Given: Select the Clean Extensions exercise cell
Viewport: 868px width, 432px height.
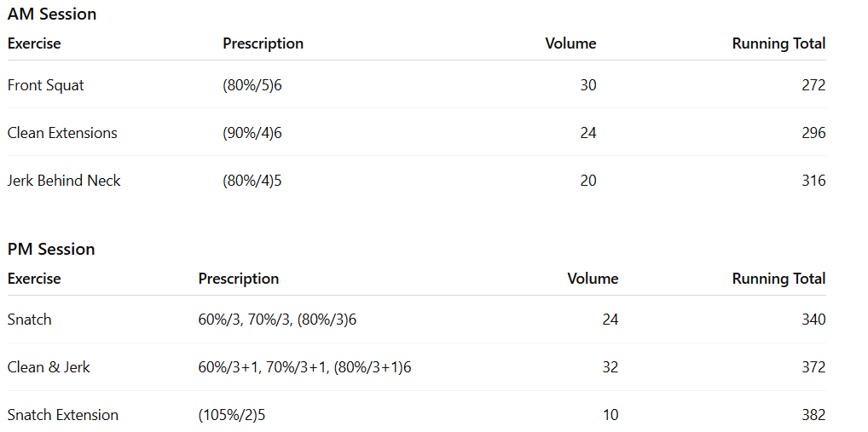Looking at the screenshot, I should click(62, 133).
